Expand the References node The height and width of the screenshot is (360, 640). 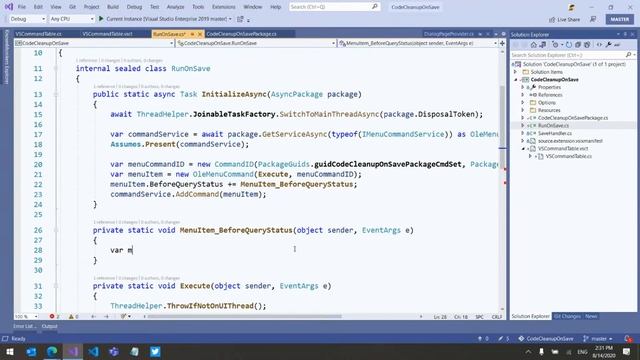[x=523, y=95]
